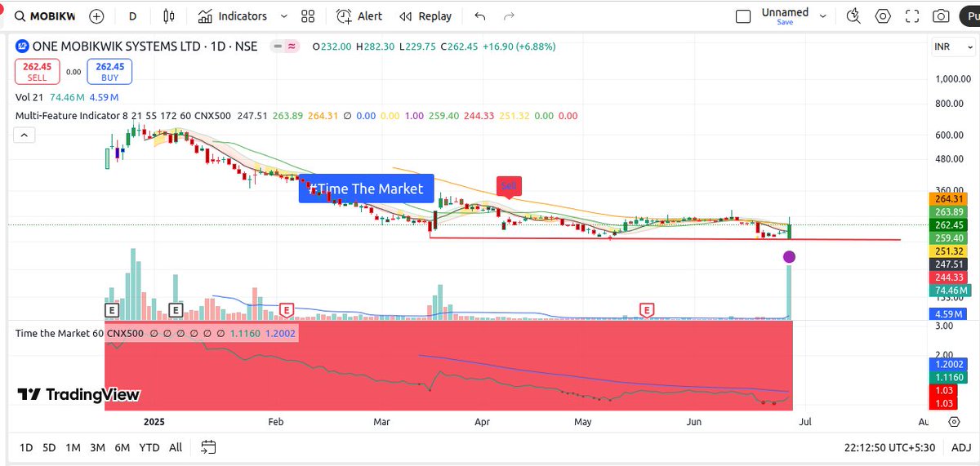
Task: Collapse the indicator legend chevron
Action: tap(24, 135)
